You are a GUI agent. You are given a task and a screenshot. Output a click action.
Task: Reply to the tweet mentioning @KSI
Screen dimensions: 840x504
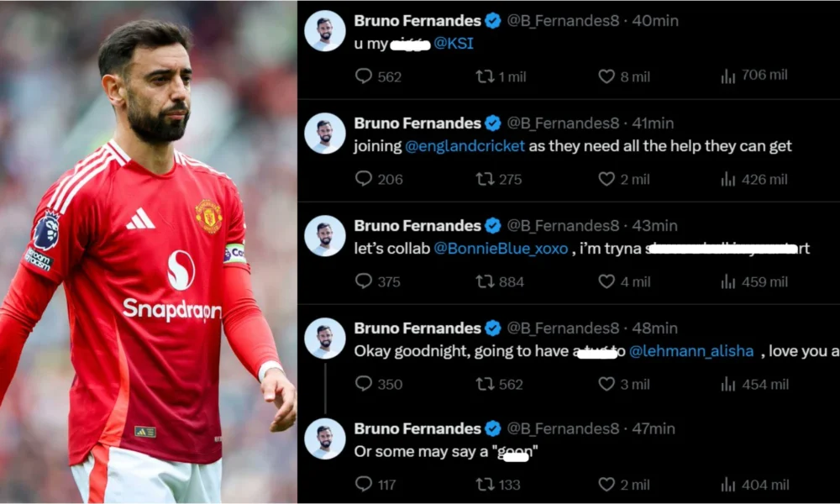(x=364, y=76)
